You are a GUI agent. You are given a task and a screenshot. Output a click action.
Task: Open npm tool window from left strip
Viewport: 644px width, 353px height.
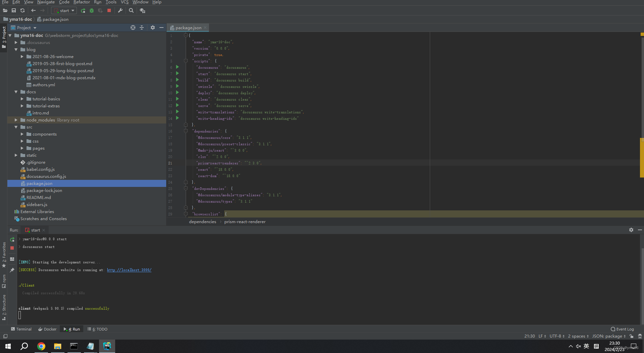point(4,282)
